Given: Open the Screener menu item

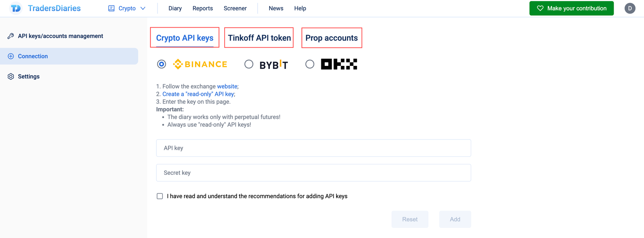Looking at the screenshot, I should (235, 8).
